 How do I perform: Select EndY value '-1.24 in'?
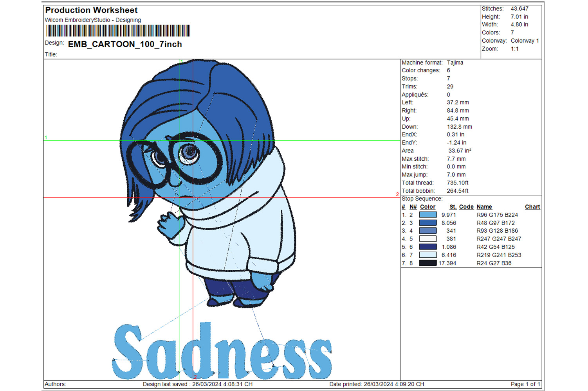pyautogui.click(x=456, y=143)
